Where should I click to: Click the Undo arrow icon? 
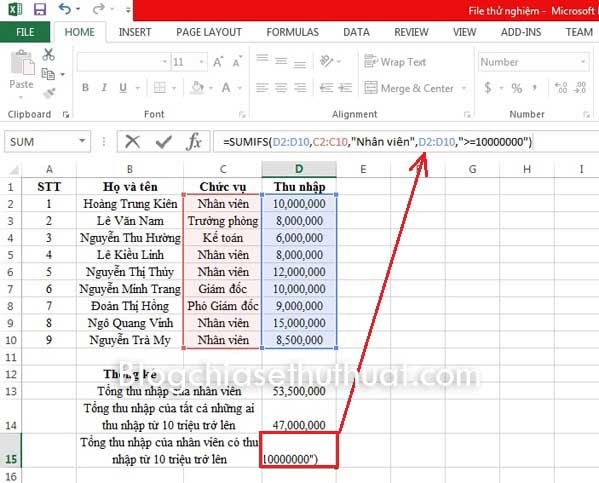pyautogui.click(x=65, y=9)
